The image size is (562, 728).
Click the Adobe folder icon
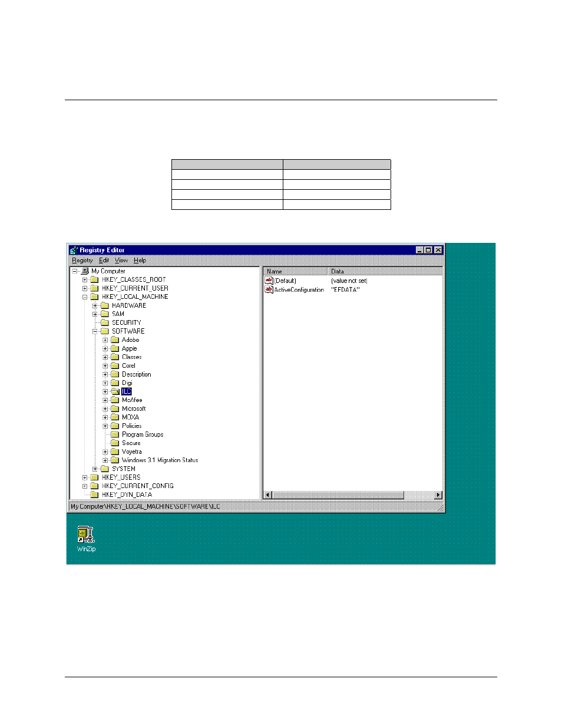tap(115, 340)
